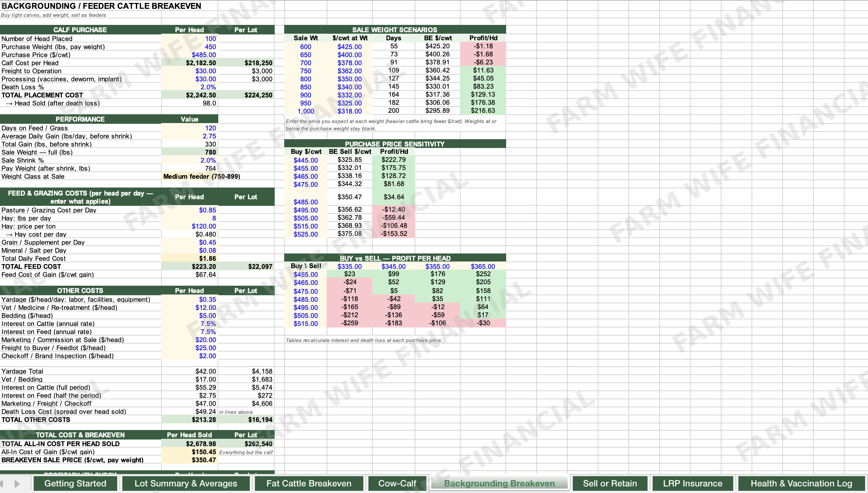Select Buy $/cwt $445.00 sensitivity cell
Image resolution: width=868 pixels, height=493 pixels.
[306, 160]
